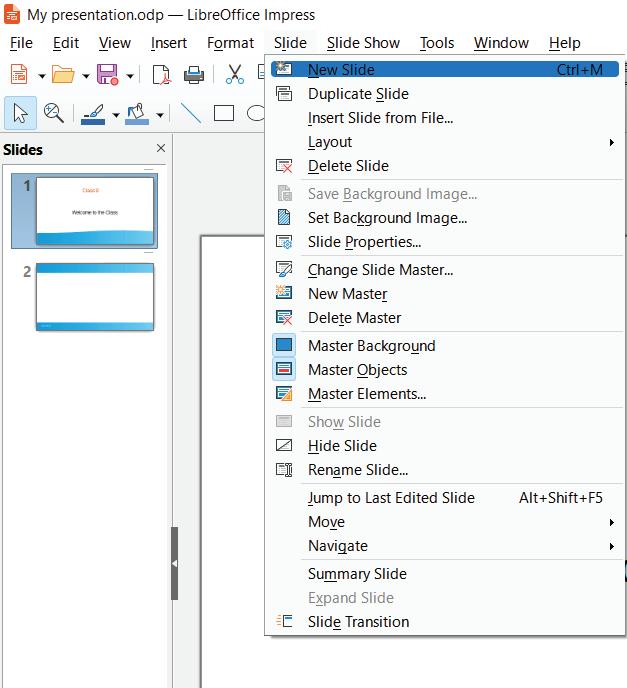The height and width of the screenshot is (688, 627).
Task: Open the New presentation dropdown arrow
Action: coord(42,76)
